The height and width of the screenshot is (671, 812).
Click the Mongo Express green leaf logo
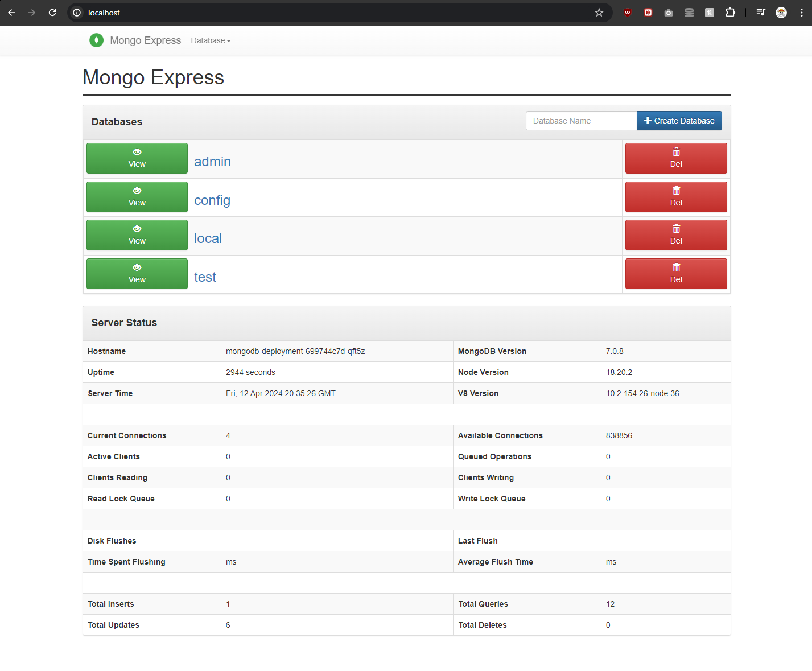tap(96, 40)
